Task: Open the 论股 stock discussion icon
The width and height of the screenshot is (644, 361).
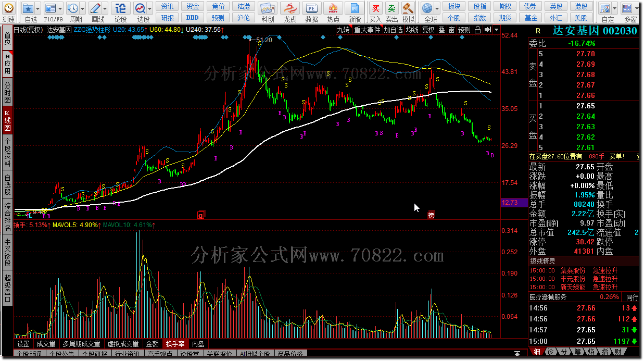Action: (x=120, y=8)
